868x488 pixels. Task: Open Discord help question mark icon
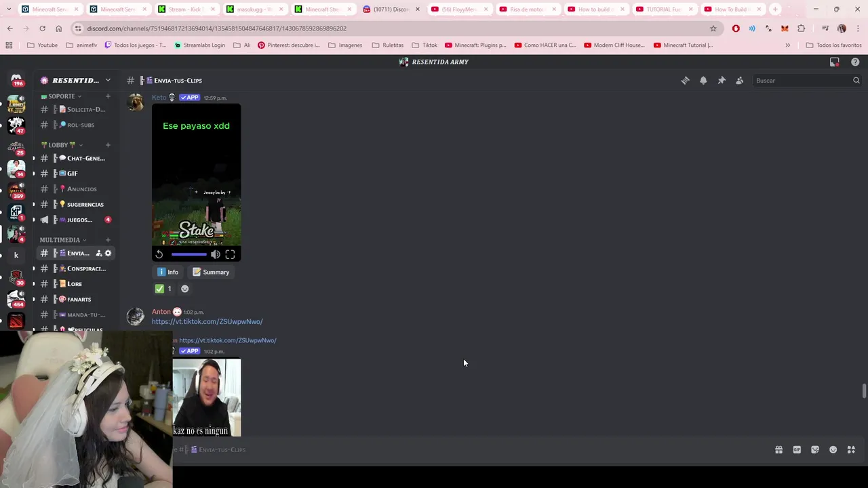[x=855, y=62]
